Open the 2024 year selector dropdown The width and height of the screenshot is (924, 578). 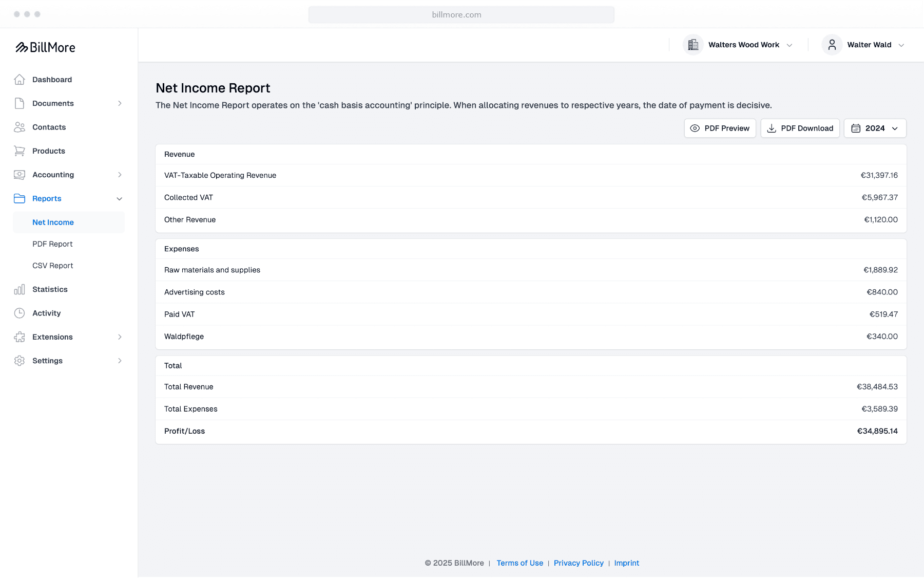875,128
